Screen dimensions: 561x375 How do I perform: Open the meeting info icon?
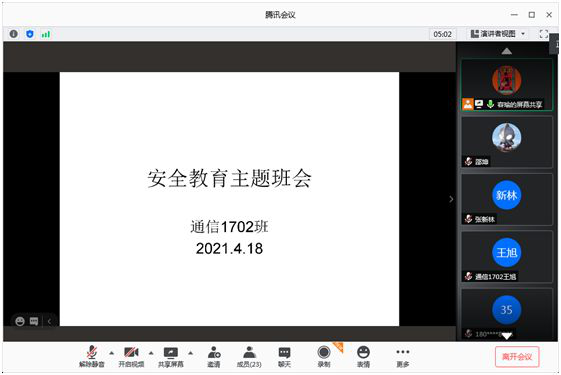pos(14,34)
